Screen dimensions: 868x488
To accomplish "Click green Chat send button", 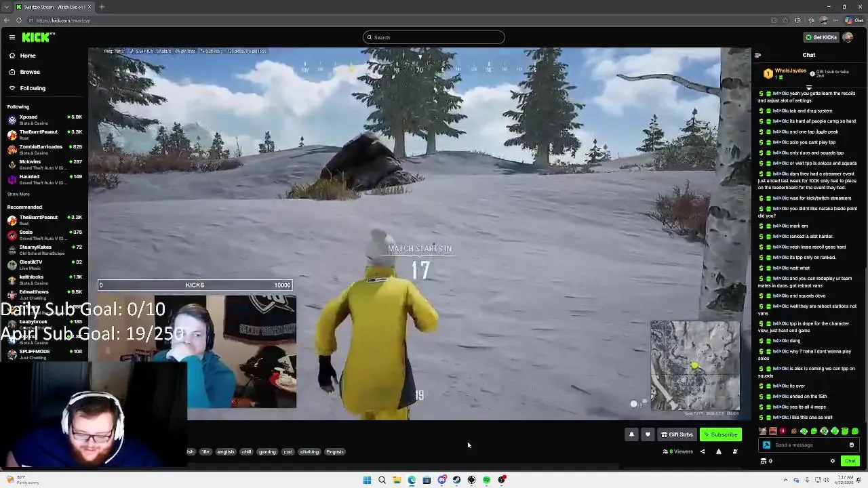I will point(850,461).
